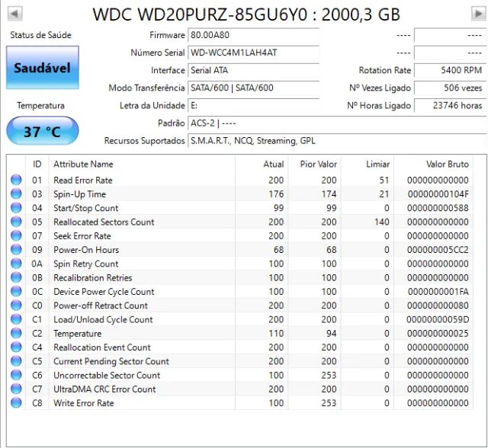
Task: Select the Power-On Hours row name
Action: click(86, 250)
